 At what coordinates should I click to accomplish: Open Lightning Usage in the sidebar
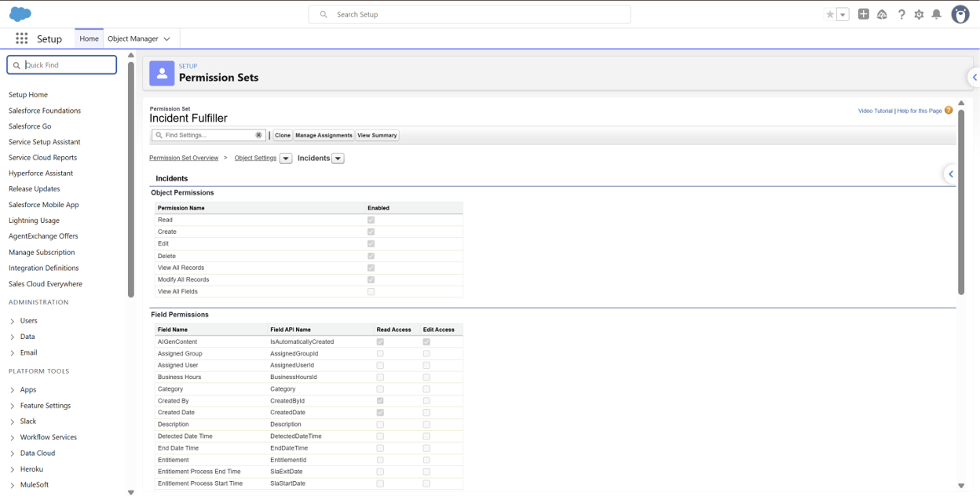[x=34, y=221]
